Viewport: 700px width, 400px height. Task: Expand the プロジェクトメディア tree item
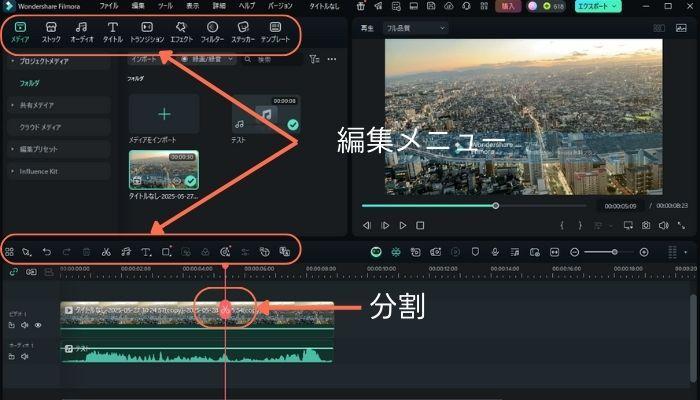click(12, 61)
